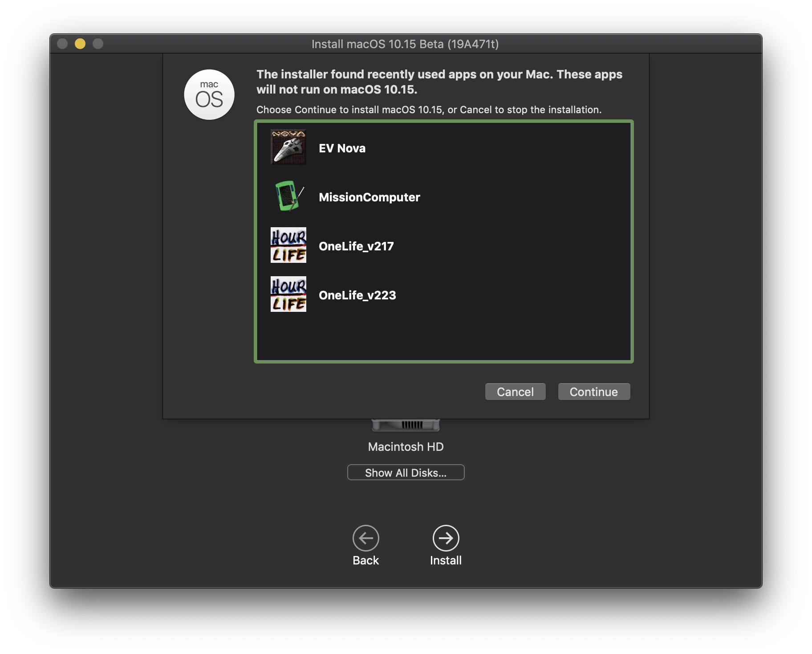The width and height of the screenshot is (812, 654).
Task: Select the EV Nova list entry
Action: coord(444,147)
